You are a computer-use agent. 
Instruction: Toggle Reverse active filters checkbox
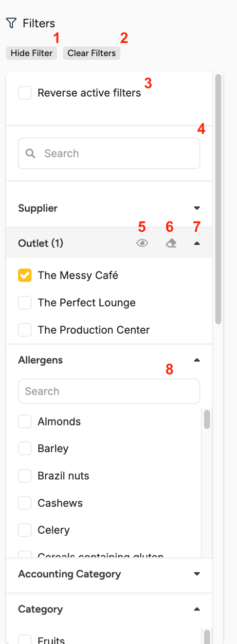tap(25, 93)
